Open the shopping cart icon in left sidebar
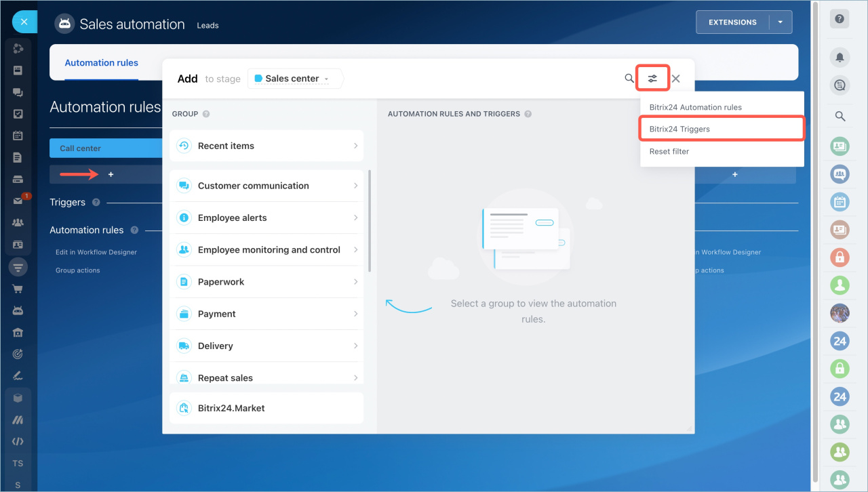 (18, 289)
